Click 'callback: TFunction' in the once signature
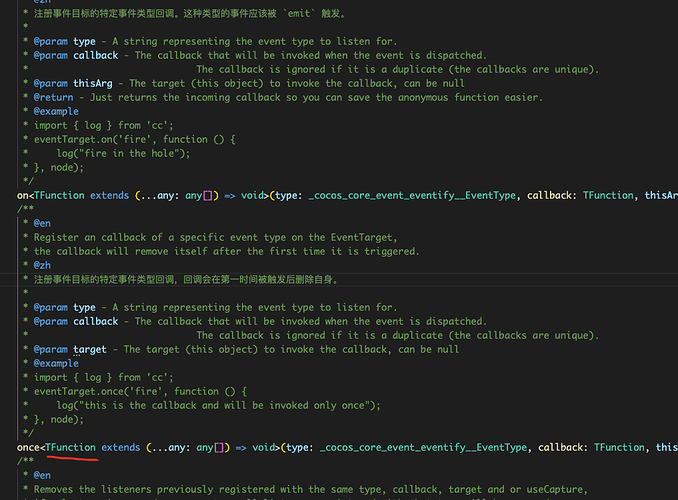This screenshot has height=500, width=678. pyautogui.click(x=592, y=447)
